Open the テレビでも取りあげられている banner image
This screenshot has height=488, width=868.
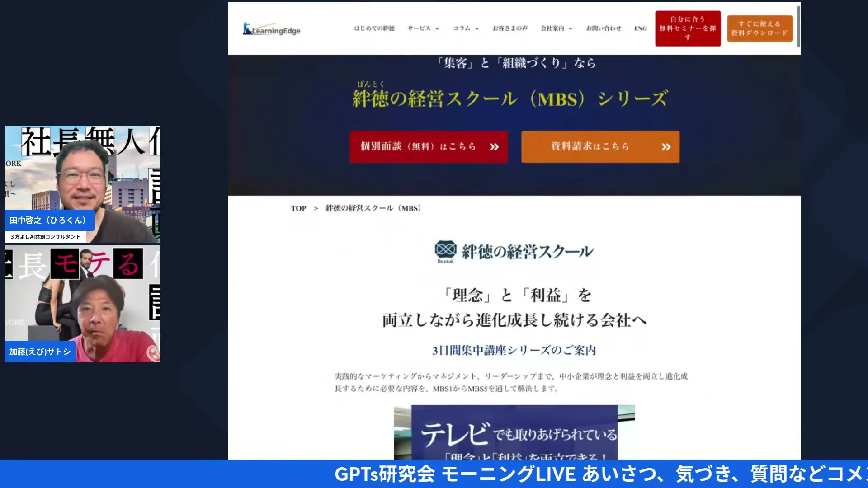[514, 432]
